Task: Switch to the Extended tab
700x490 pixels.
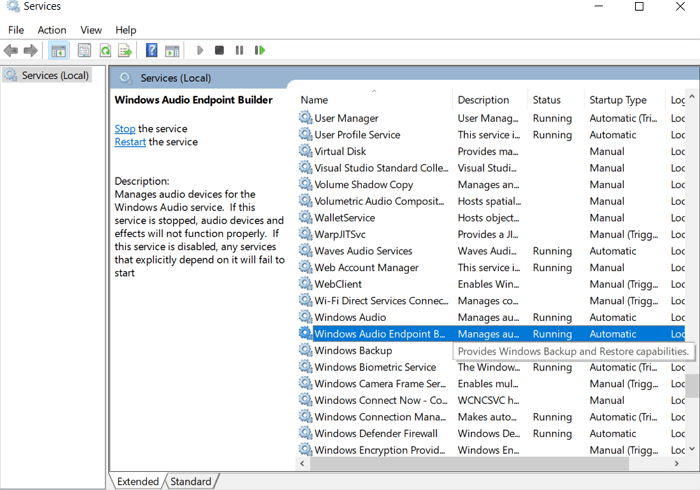Action: (138, 481)
